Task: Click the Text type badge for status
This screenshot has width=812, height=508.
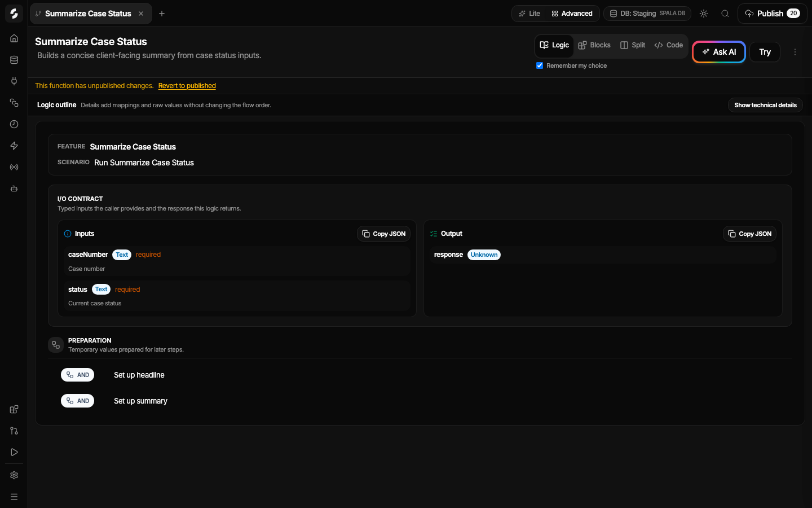Action: coord(101,290)
